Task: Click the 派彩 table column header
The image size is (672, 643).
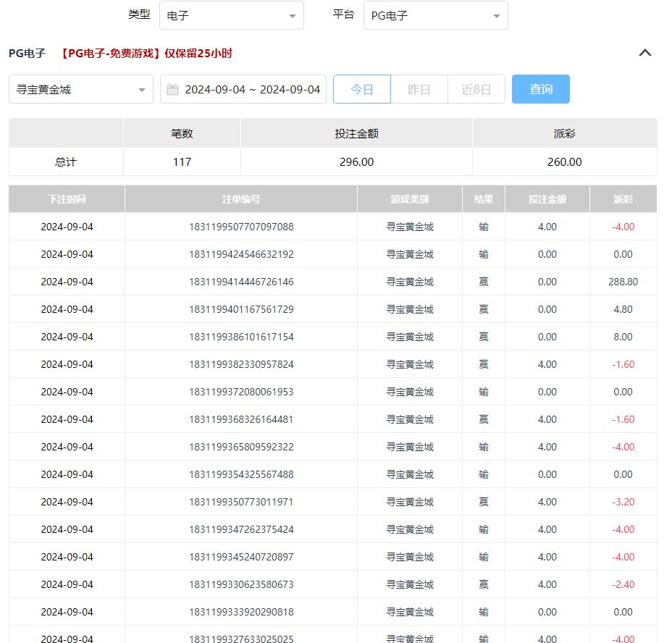Action: pyautogui.click(x=623, y=199)
